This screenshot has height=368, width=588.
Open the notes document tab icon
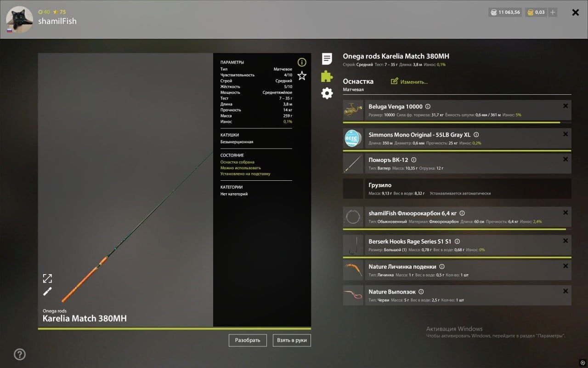coord(327,58)
